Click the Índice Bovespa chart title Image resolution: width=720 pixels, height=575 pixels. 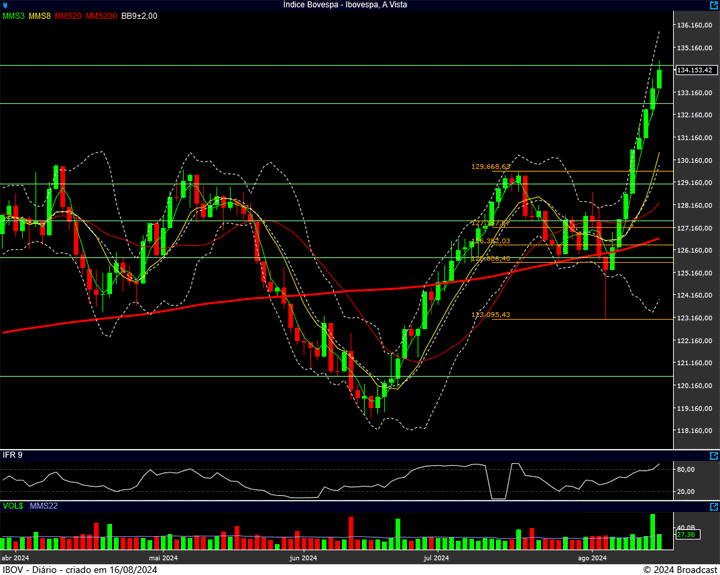tap(359, 5)
